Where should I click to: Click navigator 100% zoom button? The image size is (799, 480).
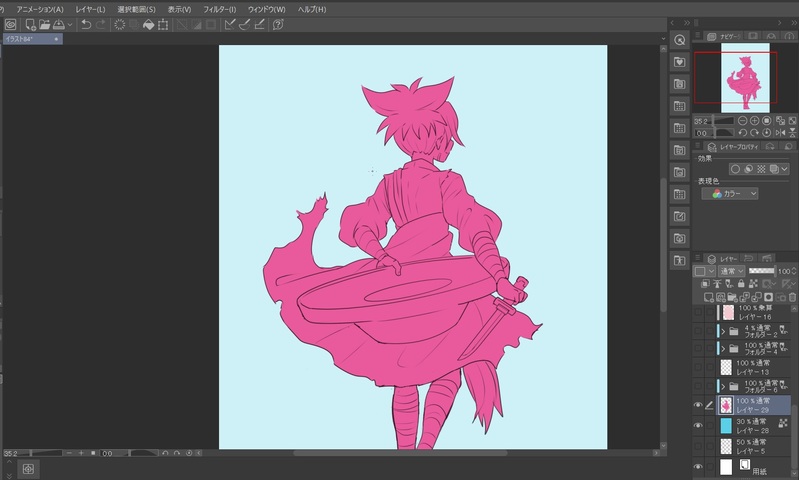click(766, 121)
